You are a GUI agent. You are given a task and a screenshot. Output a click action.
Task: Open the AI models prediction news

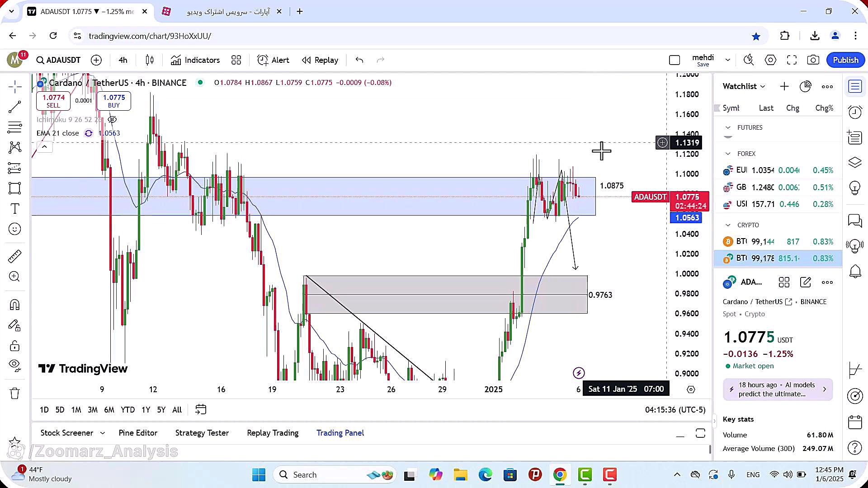click(x=778, y=389)
